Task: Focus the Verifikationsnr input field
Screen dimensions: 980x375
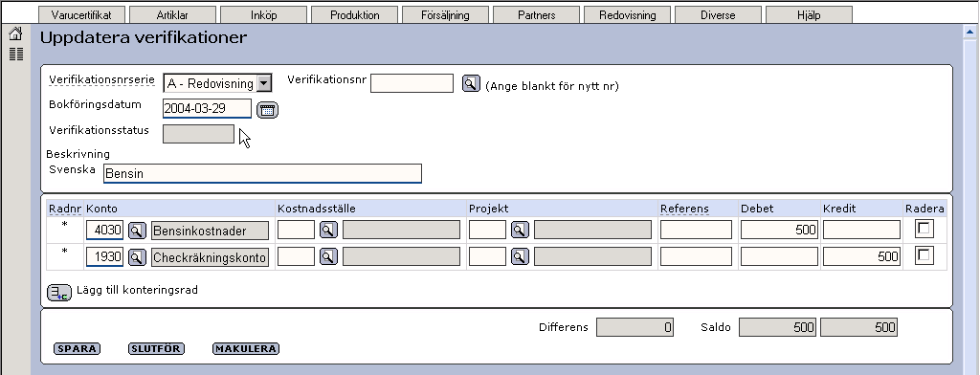Action: (412, 83)
